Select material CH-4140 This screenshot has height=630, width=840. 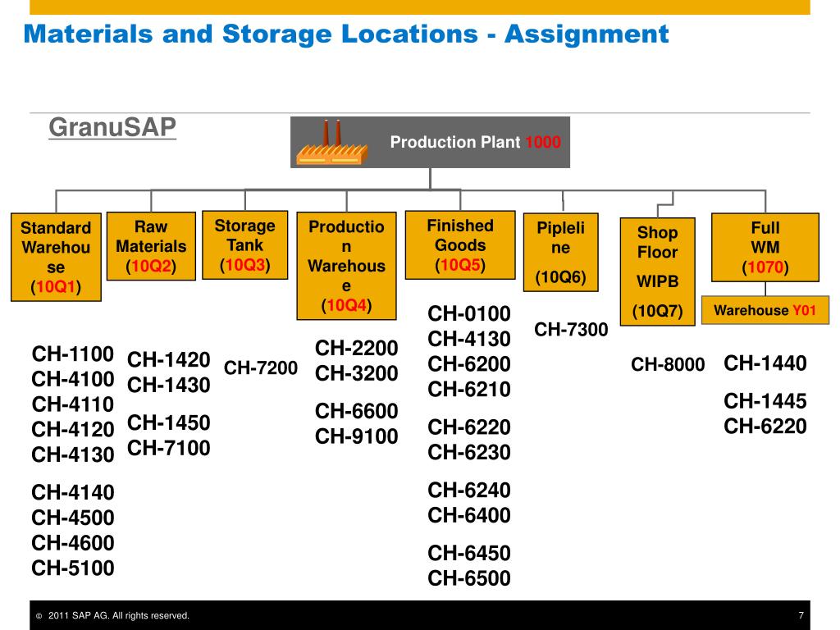[73, 492]
